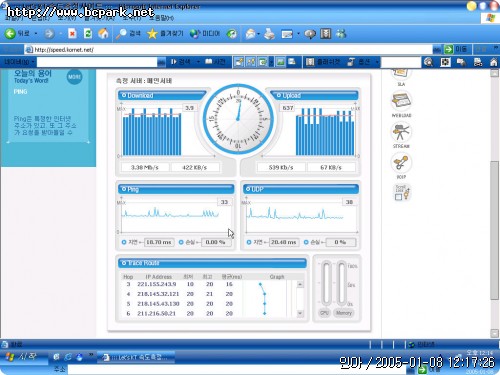This screenshot has width=500, height=375.
Task: Open the Mail button dropdown arrow
Action: coord(258,34)
